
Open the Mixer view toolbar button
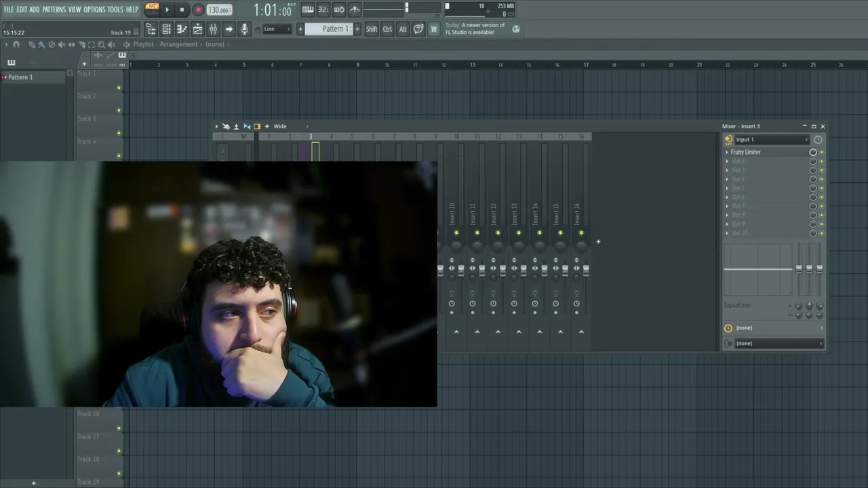coord(213,29)
